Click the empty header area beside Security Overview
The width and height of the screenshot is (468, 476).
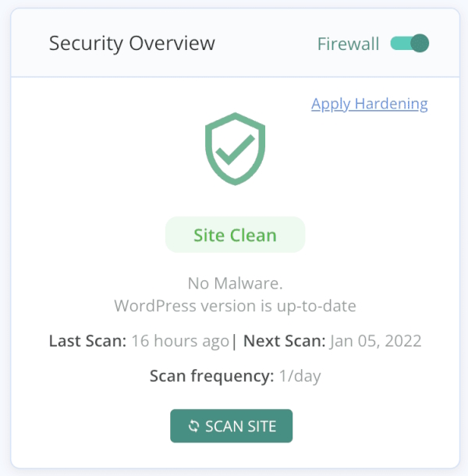[265, 44]
